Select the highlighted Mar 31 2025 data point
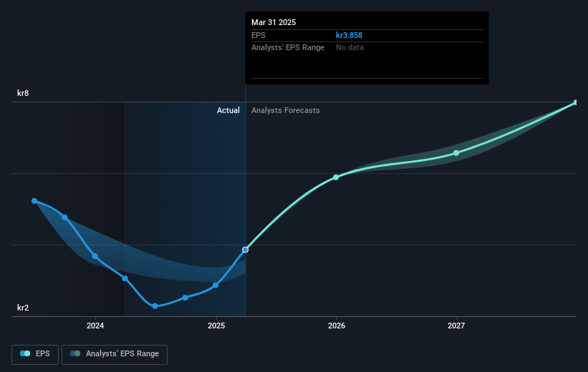The width and height of the screenshot is (588, 372). pos(245,250)
